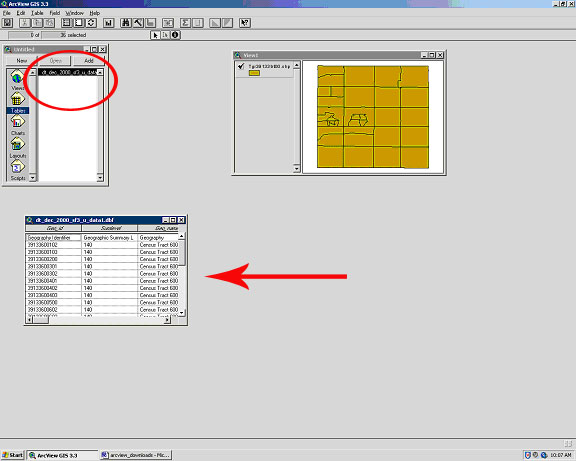Click the Promote selected records icon
The height and width of the screenshot is (461, 576).
tap(150, 23)
